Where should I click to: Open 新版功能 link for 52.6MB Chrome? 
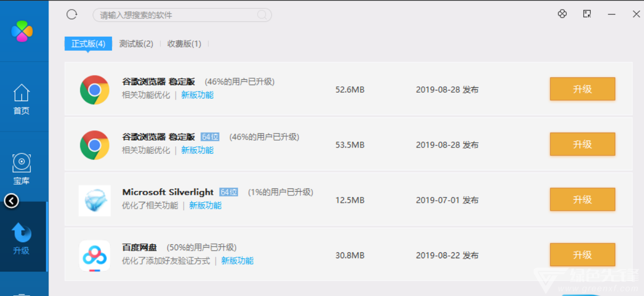click(x=197, y=95)
